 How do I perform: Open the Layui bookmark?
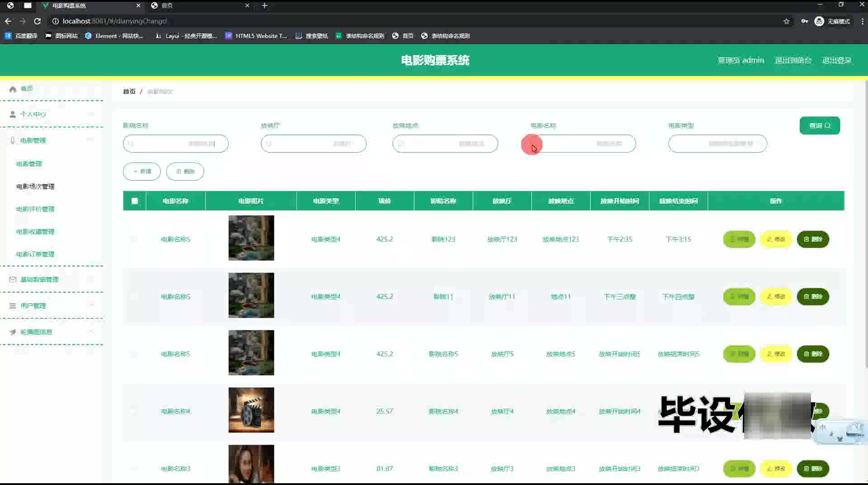point(186,36)
